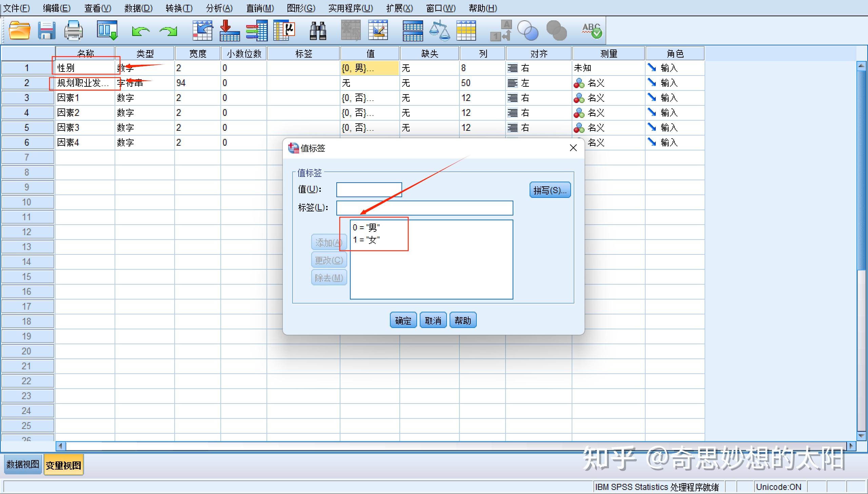This screenshot has width=868, height=494.
Task: Click the 拼写(S)... button
Action: [x=550, y=190]
